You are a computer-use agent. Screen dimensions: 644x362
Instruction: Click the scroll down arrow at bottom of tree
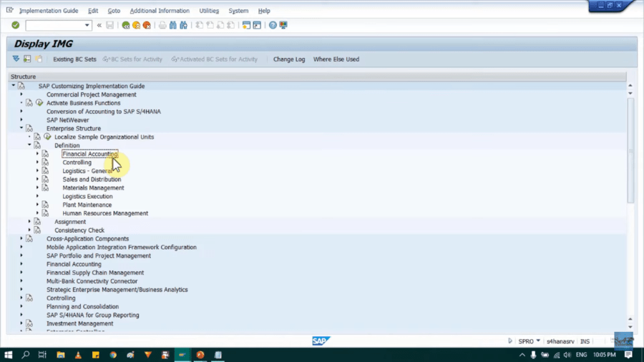630,327
